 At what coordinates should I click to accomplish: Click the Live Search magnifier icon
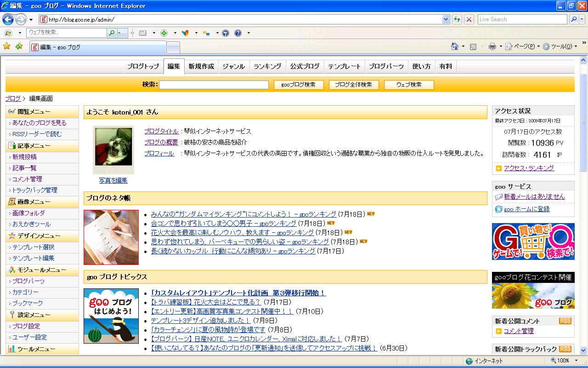click(573, 19)
